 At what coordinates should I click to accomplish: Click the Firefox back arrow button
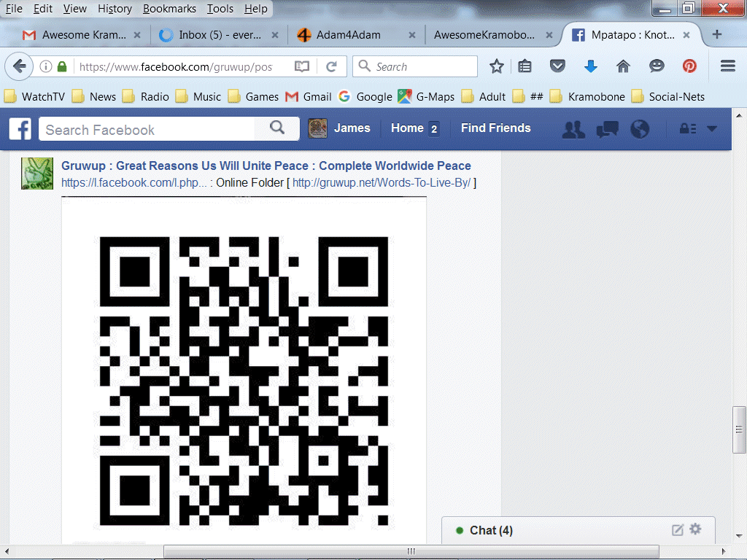[19, 66]
